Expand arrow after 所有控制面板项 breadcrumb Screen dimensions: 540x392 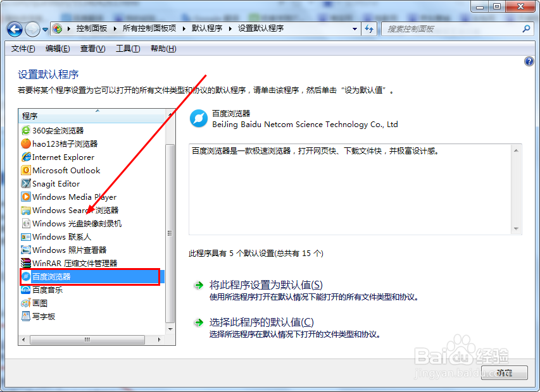point(184,28)
